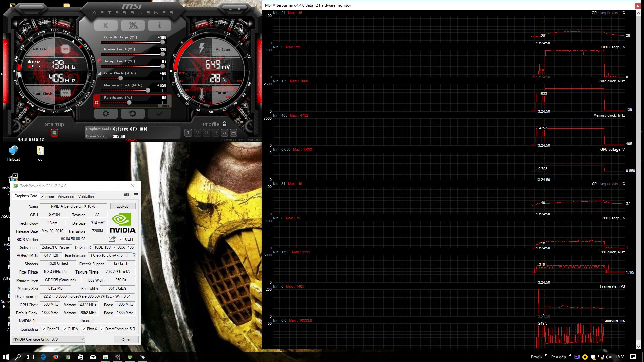Click the hardware monitor scroll up arrow
644x362 pixels.
(x=638, y=13)
